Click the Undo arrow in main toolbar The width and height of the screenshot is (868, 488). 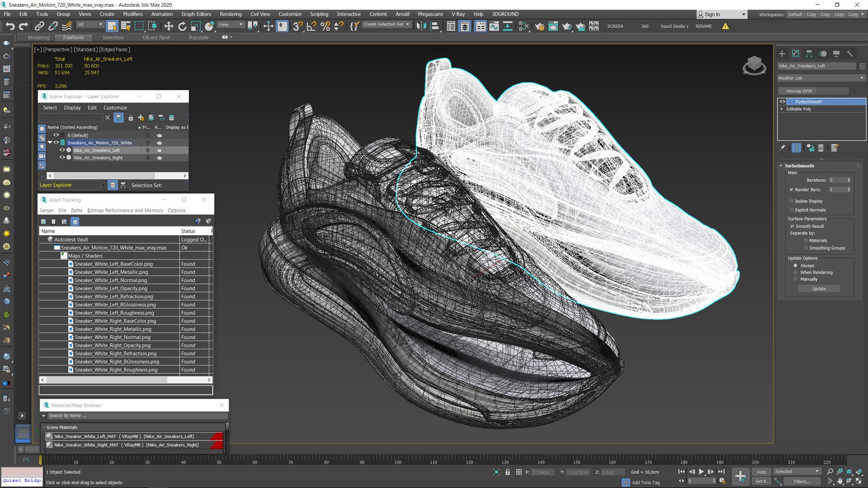click(10, 26)
